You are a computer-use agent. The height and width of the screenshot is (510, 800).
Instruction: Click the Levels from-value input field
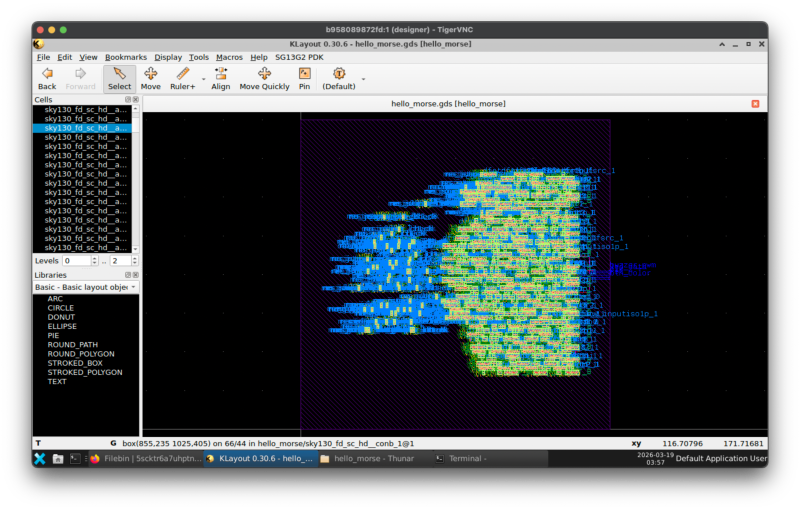[x=78, y=260]
